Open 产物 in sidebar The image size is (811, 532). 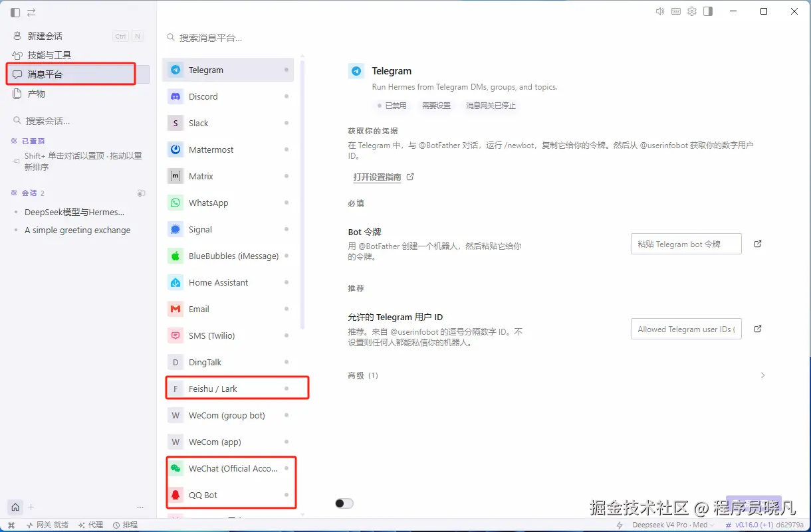tap(78, 94)
